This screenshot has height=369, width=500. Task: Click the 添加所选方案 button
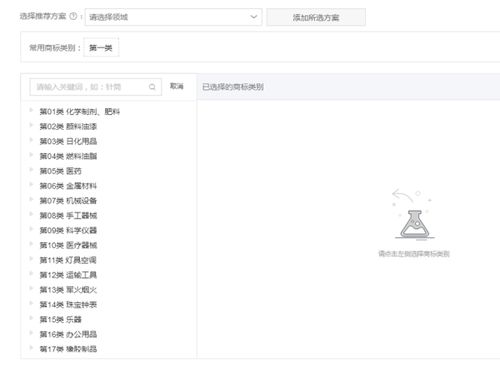(x=316, y=17)
